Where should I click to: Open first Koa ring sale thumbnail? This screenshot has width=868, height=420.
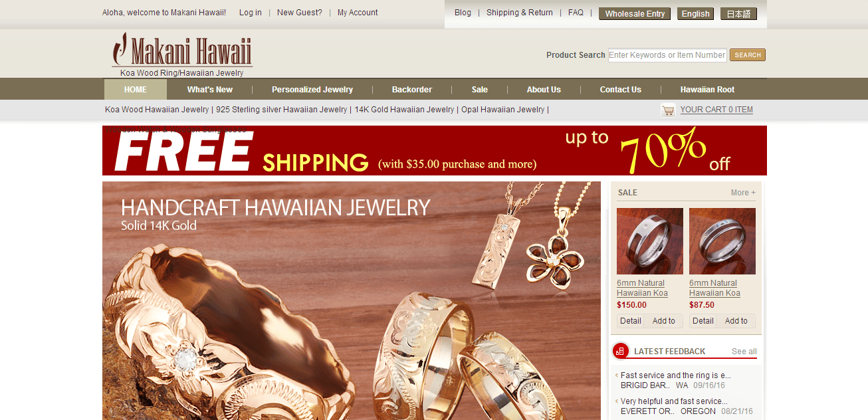(x=650, y=241)
